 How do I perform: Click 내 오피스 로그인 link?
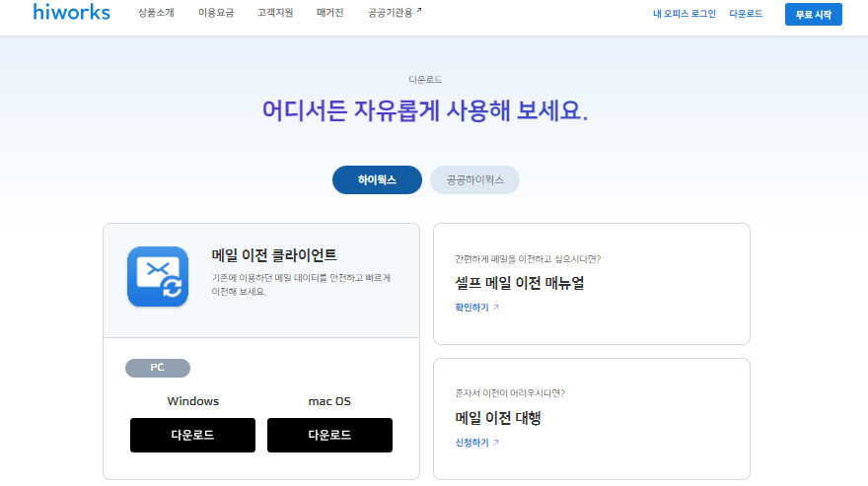(x=685, y=13)
